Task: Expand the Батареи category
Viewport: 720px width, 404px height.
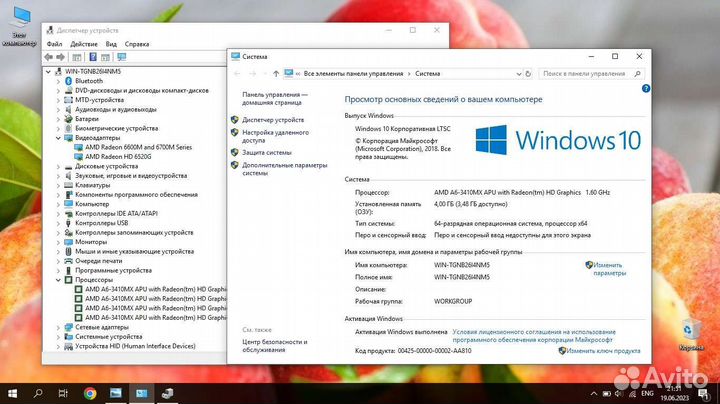Action: point(58,119)
